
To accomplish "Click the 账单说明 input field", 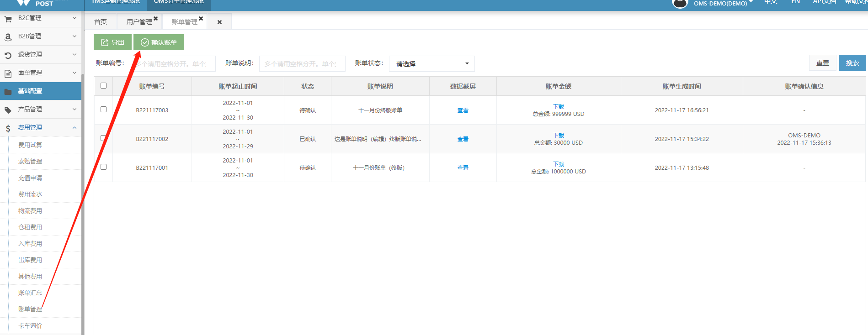I will [302, 64].
